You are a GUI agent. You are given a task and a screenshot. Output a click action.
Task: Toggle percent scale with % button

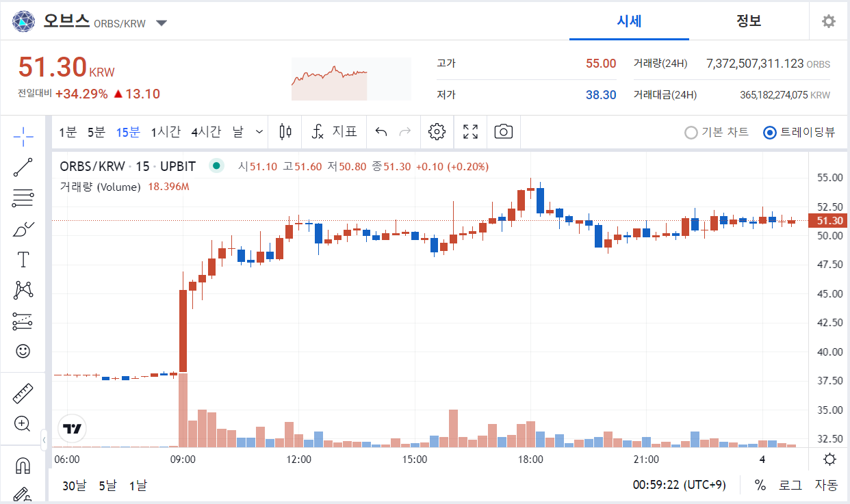coord(760,485)
